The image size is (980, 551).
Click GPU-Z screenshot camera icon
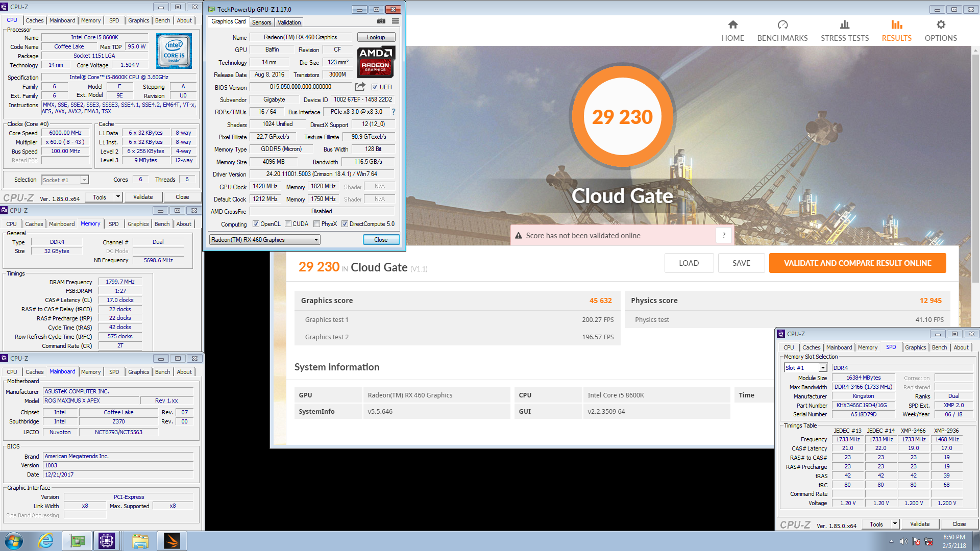[x=381, y=21]
